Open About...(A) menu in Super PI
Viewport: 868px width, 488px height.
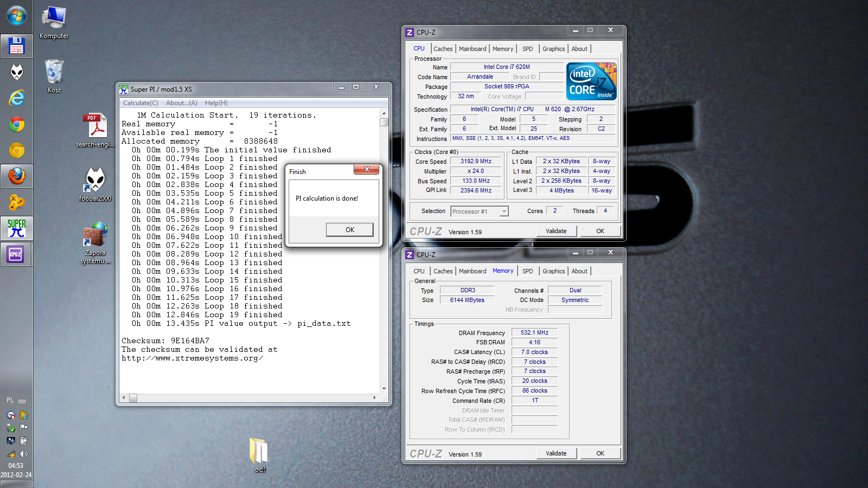[x=182, y=103]
